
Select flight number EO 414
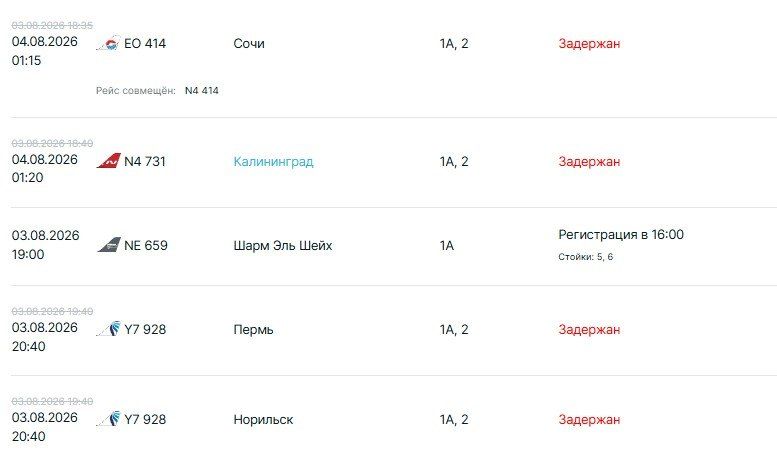145,44
